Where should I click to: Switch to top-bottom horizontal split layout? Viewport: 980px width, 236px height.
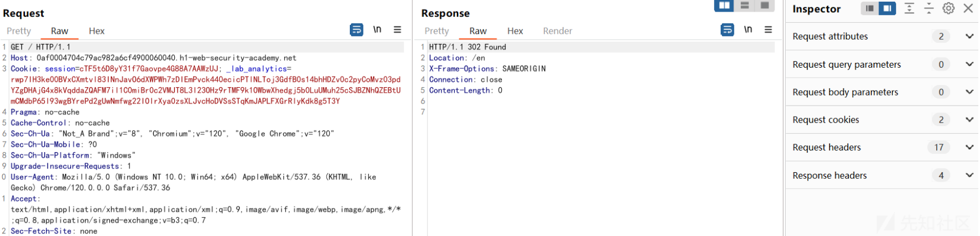pyautogui.click(x=745, y=6)
